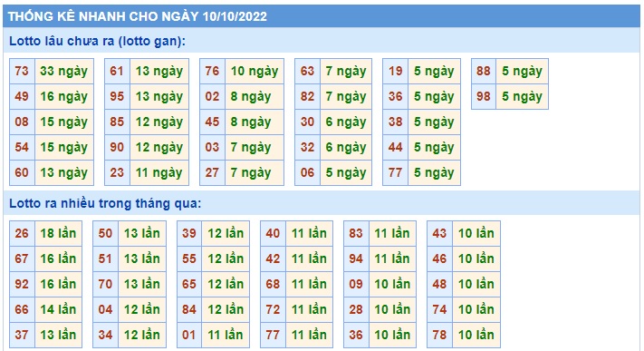Click lotto number 30
644x351 pixels.
[x=307, y=122]
